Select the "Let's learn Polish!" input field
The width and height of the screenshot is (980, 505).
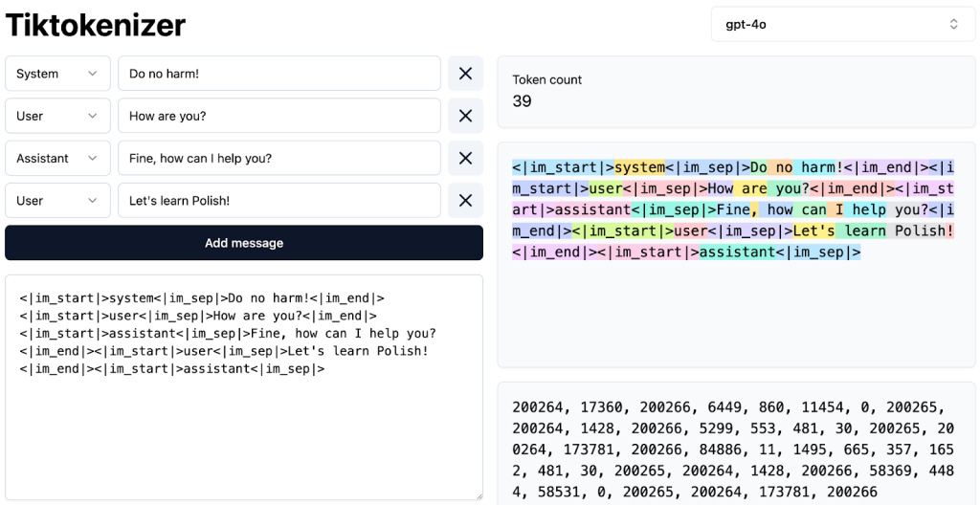tap(278, 200)
